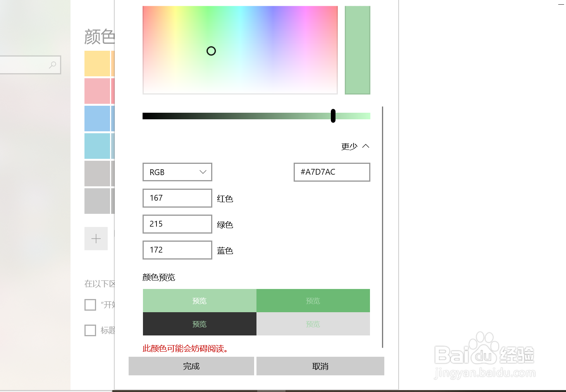The image size is (566, 392).
Task: Select the blue color swatch
Action: [97, 119]
